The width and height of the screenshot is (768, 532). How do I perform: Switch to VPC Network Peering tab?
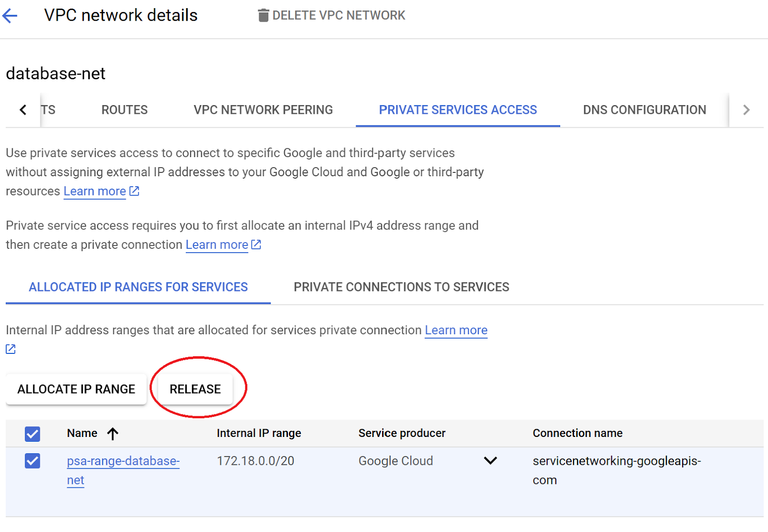pyautogui.click(x=263, y=110)
